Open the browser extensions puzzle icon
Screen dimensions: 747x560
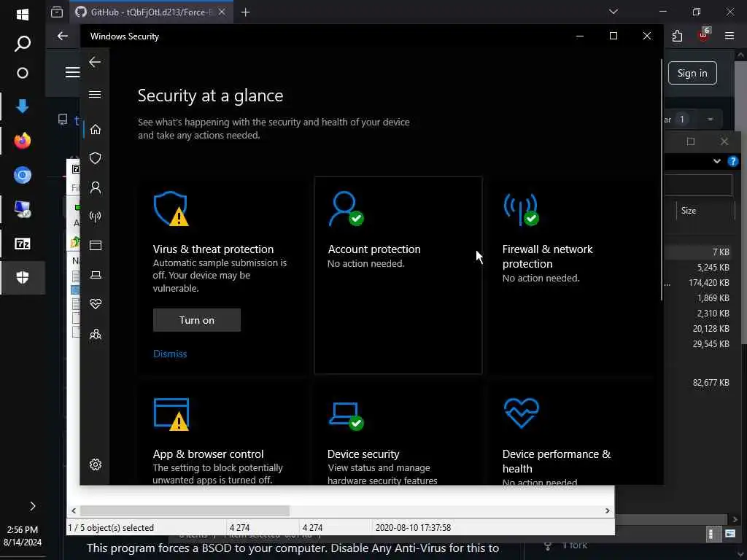pyautogui.click(x=677, y=36)
